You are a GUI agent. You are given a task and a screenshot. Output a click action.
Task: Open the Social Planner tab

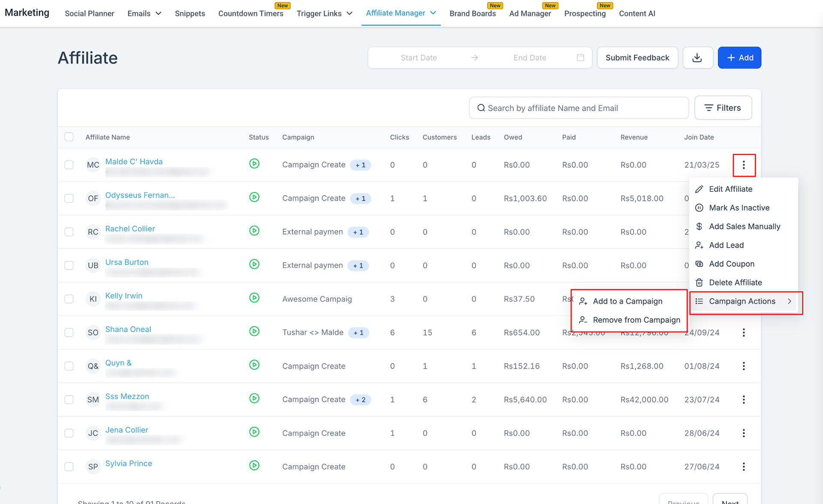pyautogui.click(x=89, y=13)
